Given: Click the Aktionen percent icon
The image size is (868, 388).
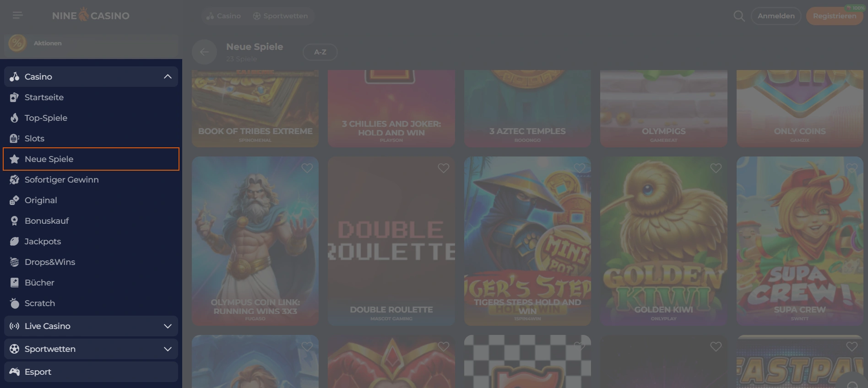Looking at the screenshot, I should (17, 43).
